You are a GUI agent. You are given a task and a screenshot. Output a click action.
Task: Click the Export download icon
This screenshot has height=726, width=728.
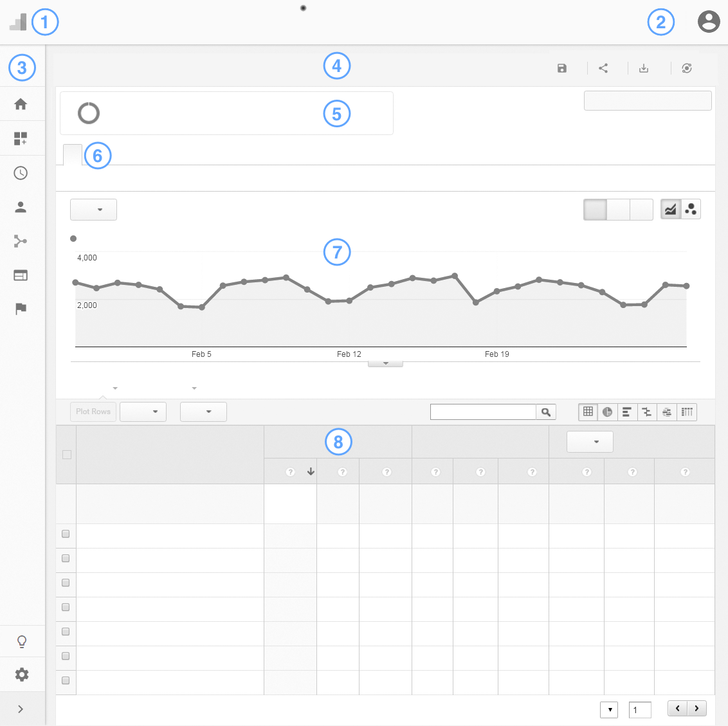644,68
